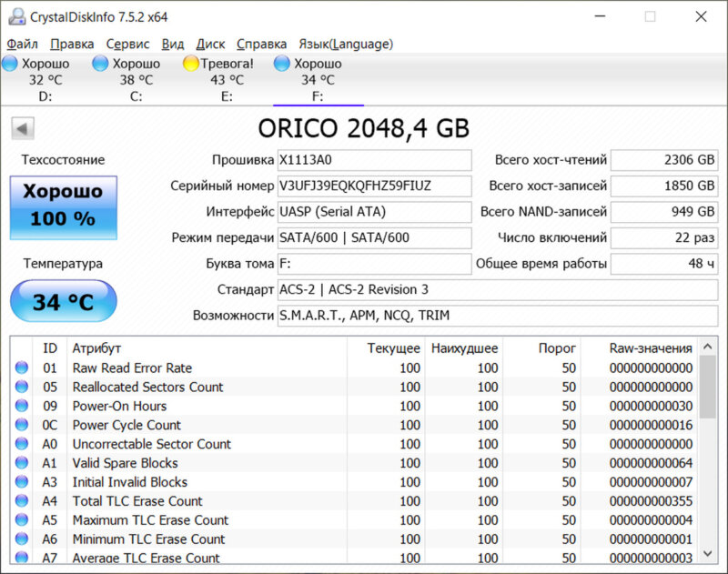This screenshot has height=574, width=728.
Task: Open the Язык(Language) menu
Action: coord(346,44)
